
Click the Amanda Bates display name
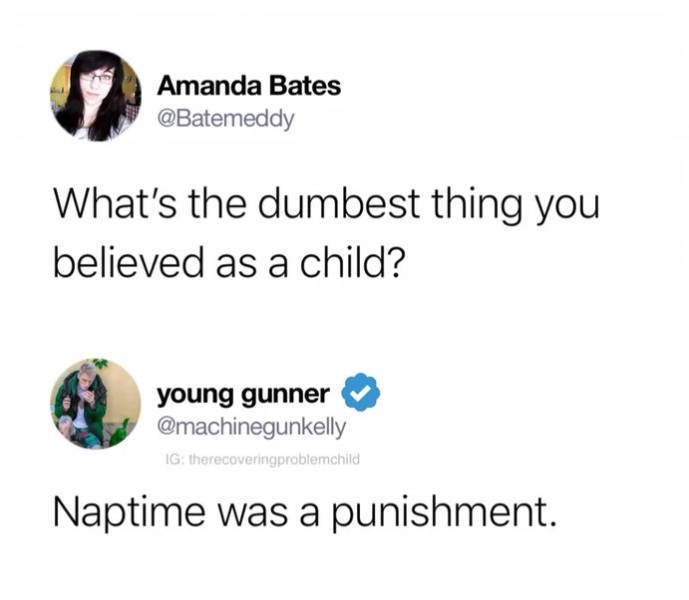(249, 85)
